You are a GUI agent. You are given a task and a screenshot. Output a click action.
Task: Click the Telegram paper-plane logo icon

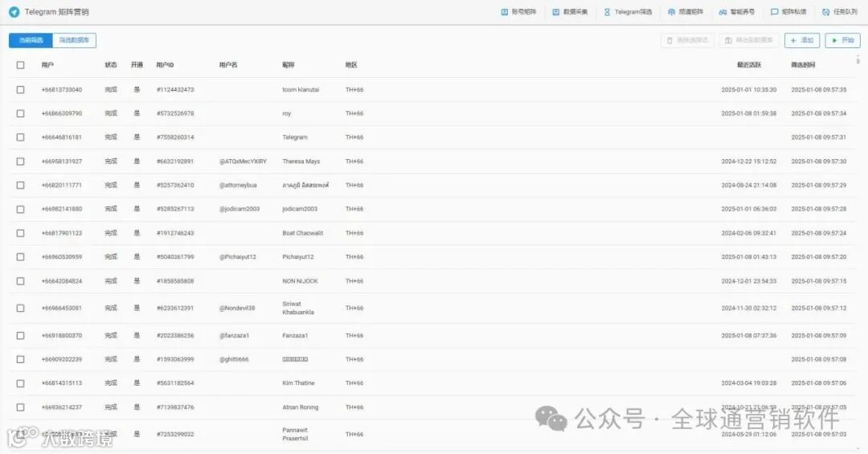(14, 11)
